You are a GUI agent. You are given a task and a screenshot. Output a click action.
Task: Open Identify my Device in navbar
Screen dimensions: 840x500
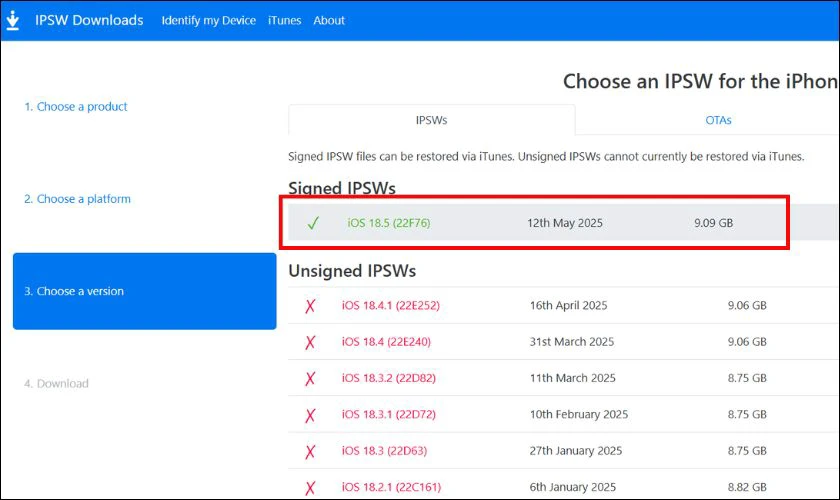tap(208, 20)
